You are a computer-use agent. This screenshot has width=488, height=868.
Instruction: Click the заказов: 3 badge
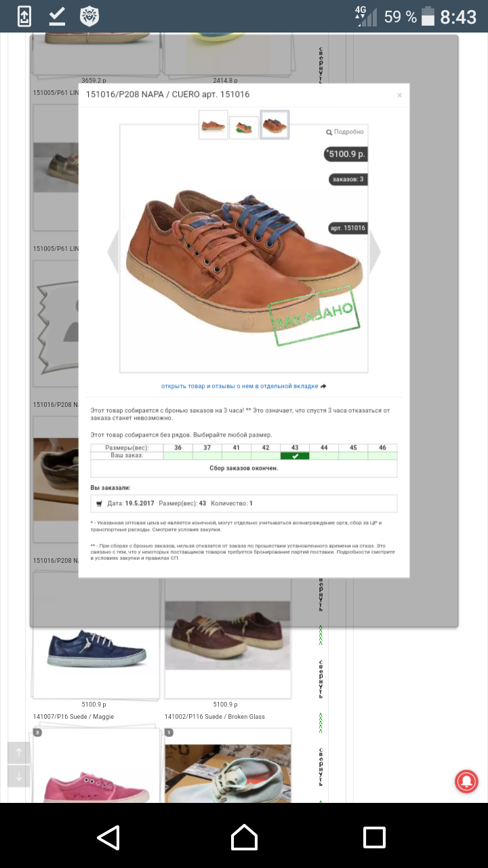click(348, 180)
